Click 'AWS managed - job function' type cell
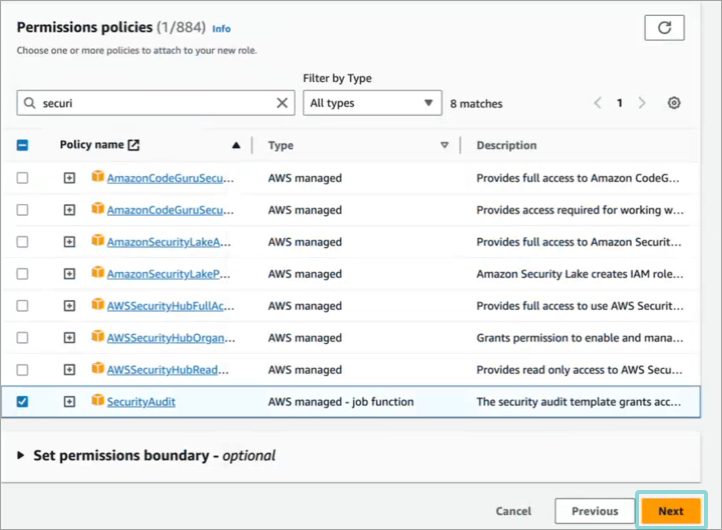The height and width of the screenshot is (530, 722). [341, 402]
